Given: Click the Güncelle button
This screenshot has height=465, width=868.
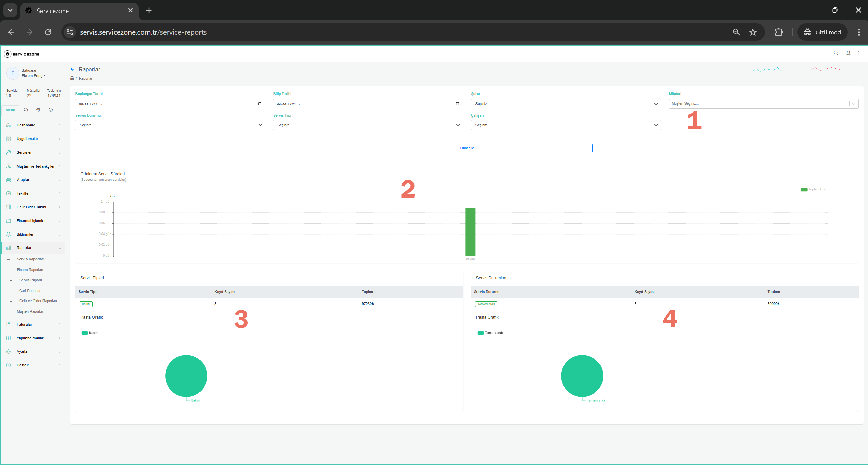Looking at the screenshot, I should point(467,148).
